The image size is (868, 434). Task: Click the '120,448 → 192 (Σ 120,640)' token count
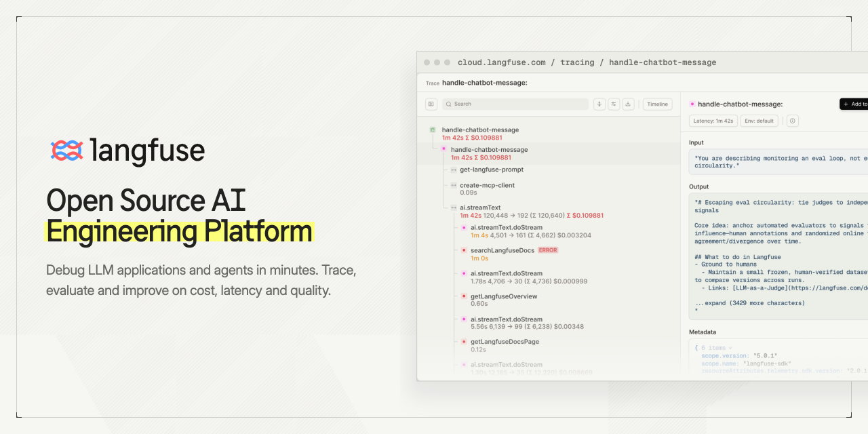pyautogui.click(x=524, y=216)
